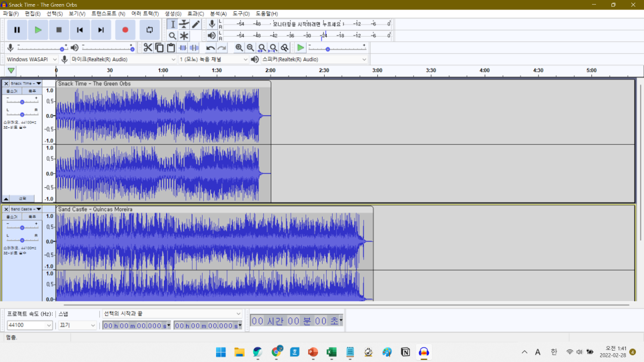
Task: Fit project to window width
Action: pos(273,47)
